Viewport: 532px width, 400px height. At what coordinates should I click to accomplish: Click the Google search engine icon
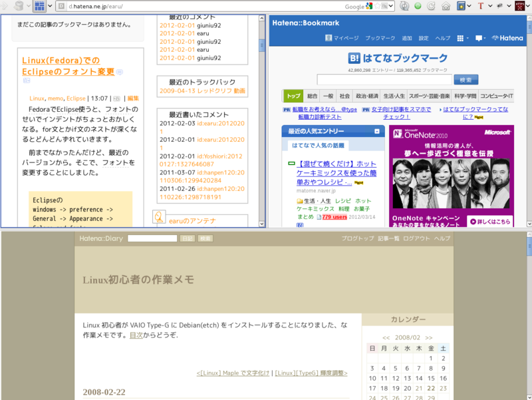tap(369, 6)
